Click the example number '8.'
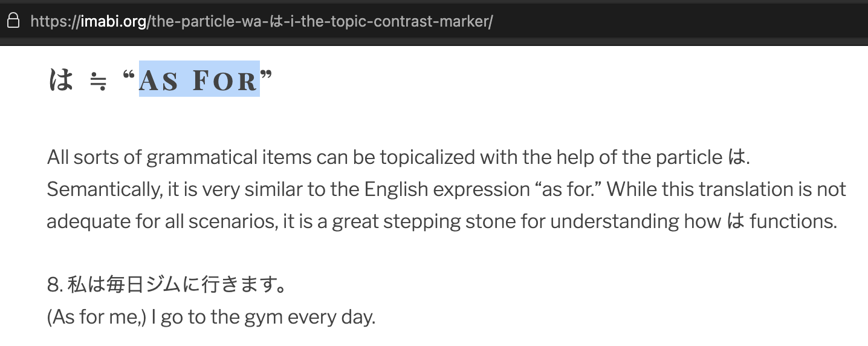The width and height of the screenshot is (868, 346). pyautogui.click(x=55, y=285)
